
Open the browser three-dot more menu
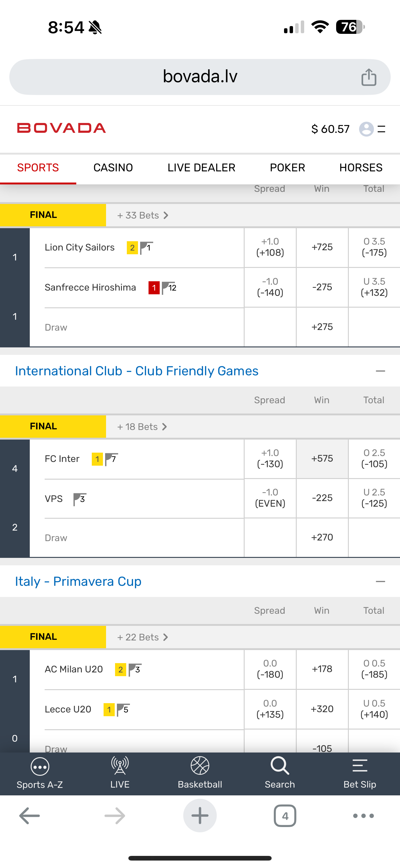(363, 816)
